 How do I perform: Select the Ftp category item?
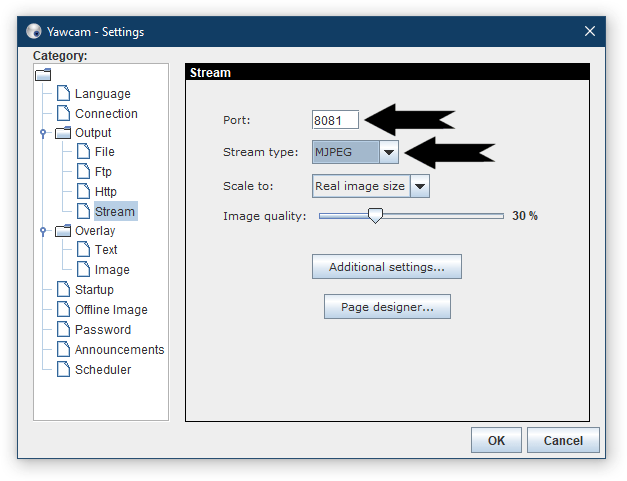coord(103,172)
